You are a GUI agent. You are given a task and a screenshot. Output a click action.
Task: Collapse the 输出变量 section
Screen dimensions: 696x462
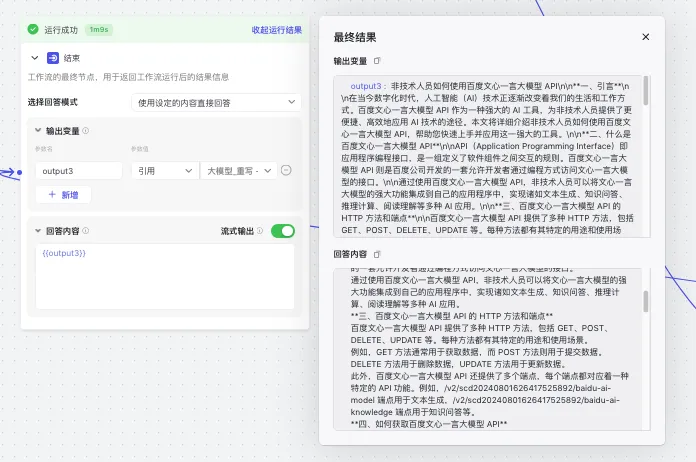[38, 130]
